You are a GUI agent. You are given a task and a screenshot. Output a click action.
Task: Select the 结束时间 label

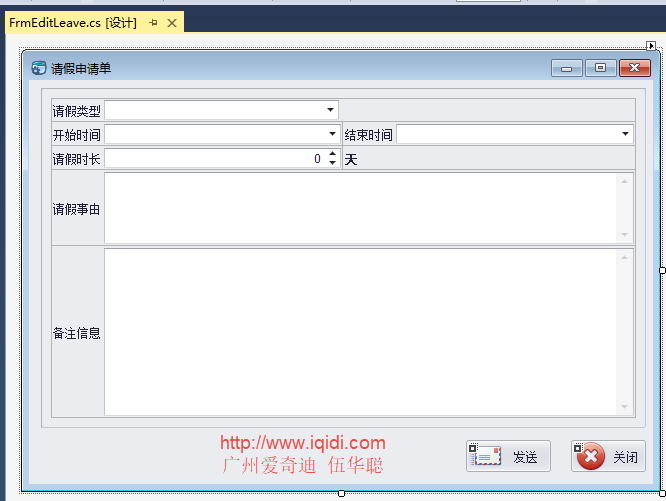coord(368,135)
